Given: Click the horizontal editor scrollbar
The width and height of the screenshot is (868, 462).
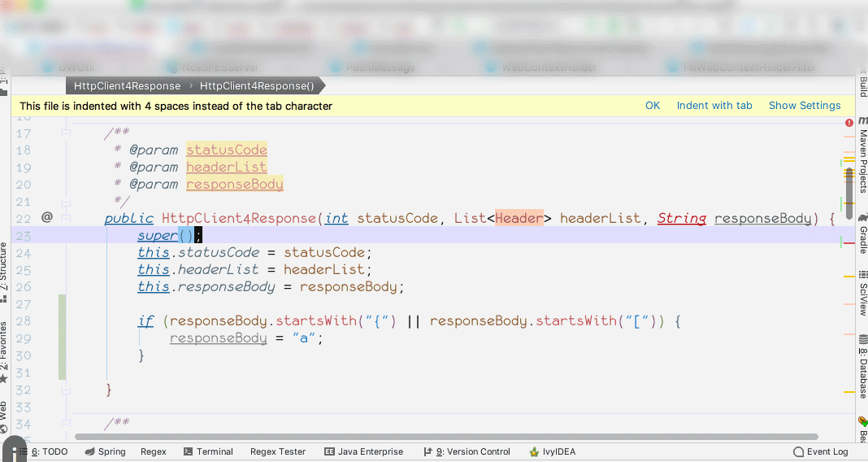Looking at the screenshot, I should click(446, 437).
